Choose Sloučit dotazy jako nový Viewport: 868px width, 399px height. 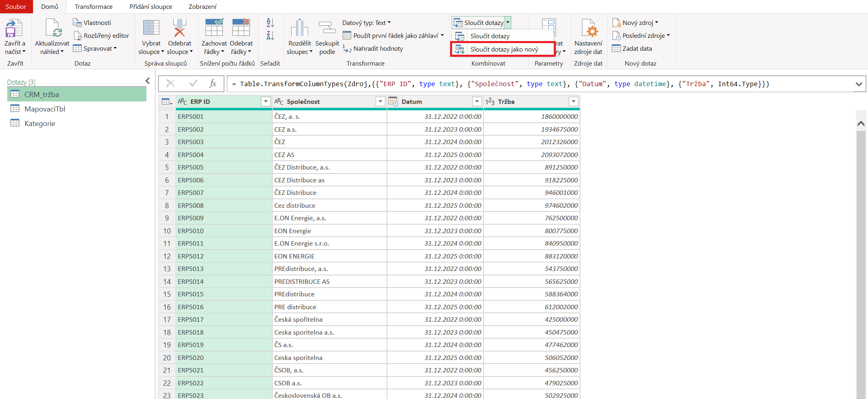point(504,50)
